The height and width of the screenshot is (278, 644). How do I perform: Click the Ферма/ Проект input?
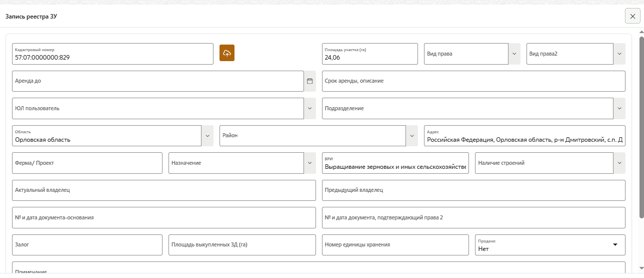coord(87,163)
